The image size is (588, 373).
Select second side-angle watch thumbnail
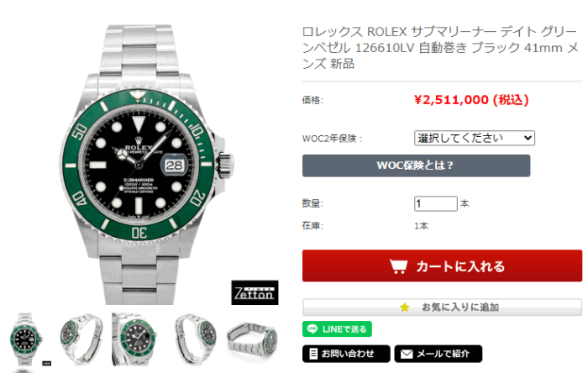click(x=81, y=339)
